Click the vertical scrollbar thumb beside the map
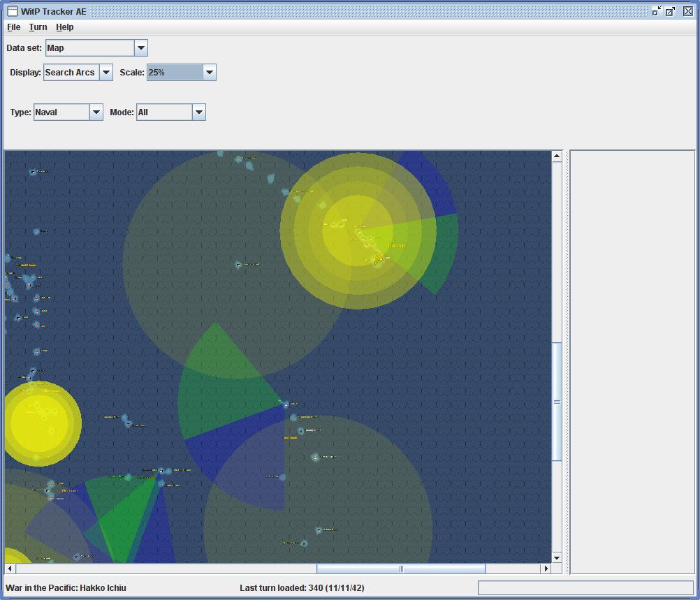Viewport: 700px width, 600px height. (x=557, y=402)
